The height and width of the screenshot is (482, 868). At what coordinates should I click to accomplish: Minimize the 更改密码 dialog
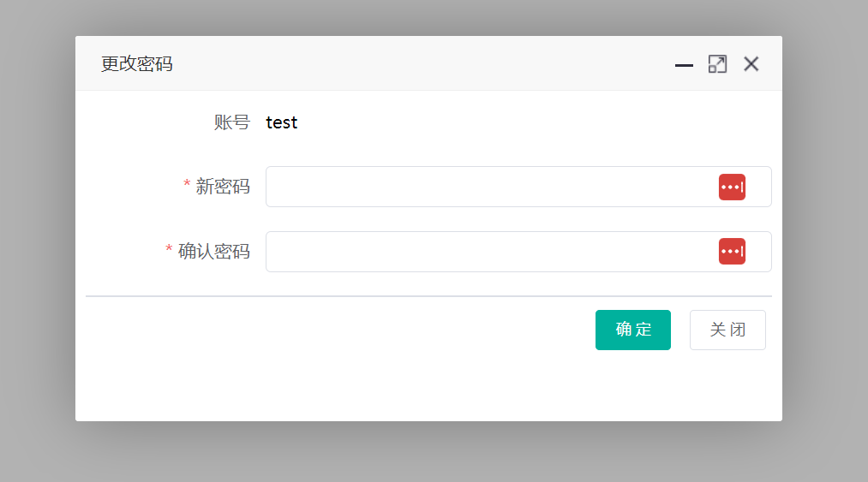tap(684, 64)
